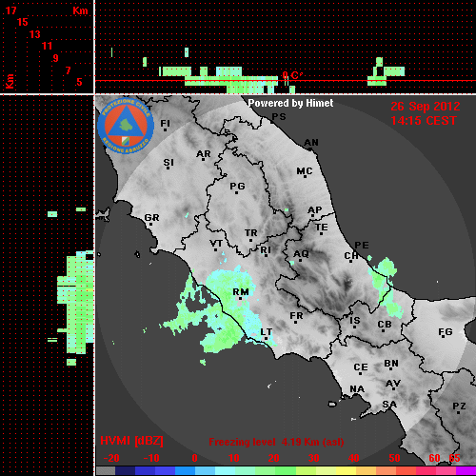Viewport: 476px width, 476px height.
Task: Click the 0 C° freezing line marker
Action: tap(292, 75)
